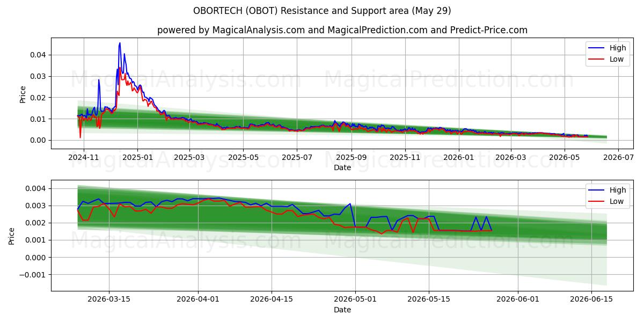
Task: Click the '2026-03-15' tick label on bottom chart
Action: [109, 300]
